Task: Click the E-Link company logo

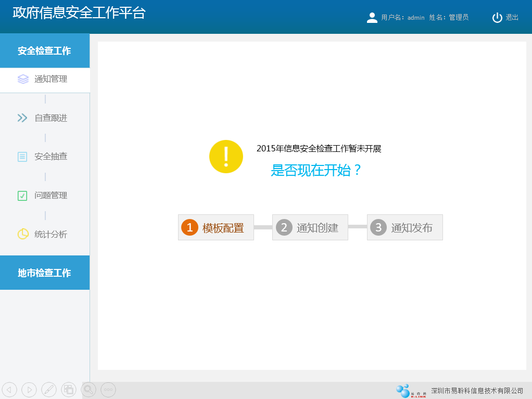Action: coord(411,391)
